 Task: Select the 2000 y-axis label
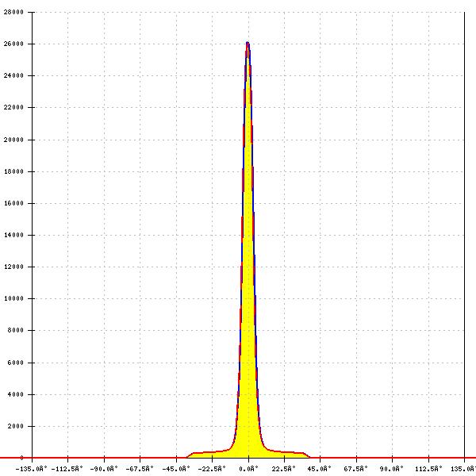coord(15,426)
